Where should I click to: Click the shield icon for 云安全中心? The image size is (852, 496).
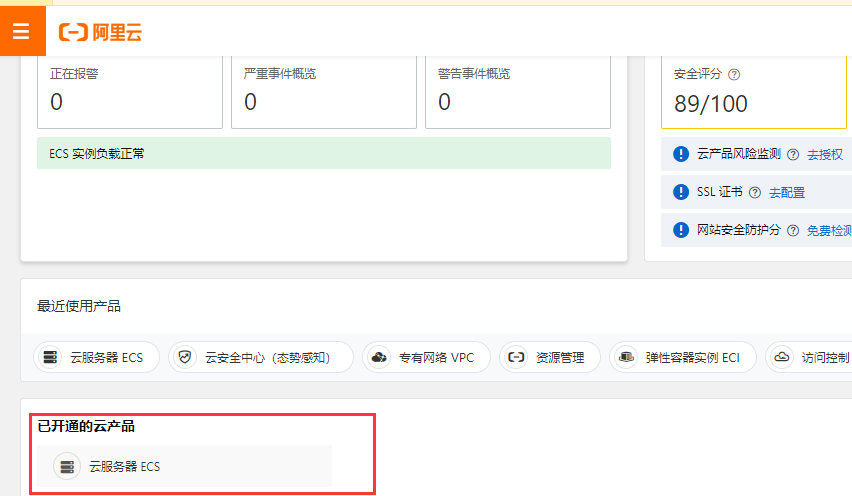[x=185, y=357]
